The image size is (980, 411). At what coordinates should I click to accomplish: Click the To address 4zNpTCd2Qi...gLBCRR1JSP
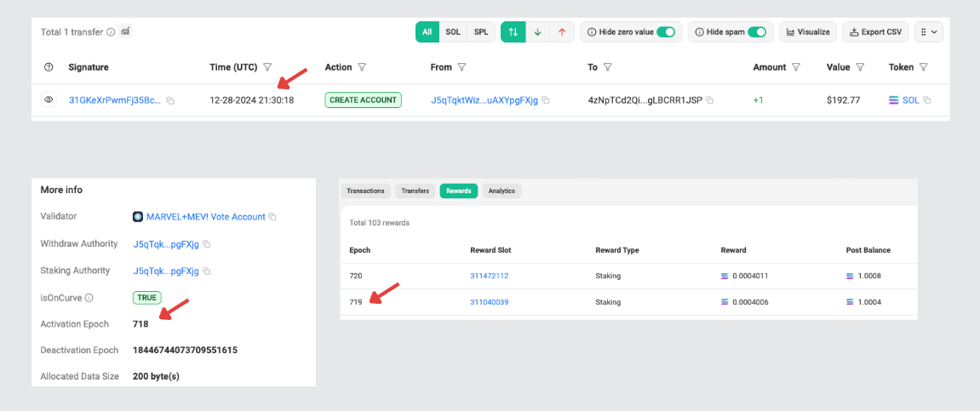tap(645, 100)
